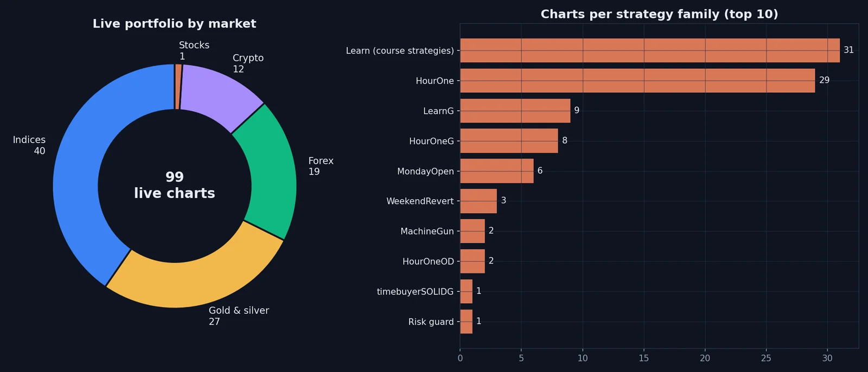Click the 'LearnG' axis label
Viewport: 868px width, 372px height.
pos(438,111)
